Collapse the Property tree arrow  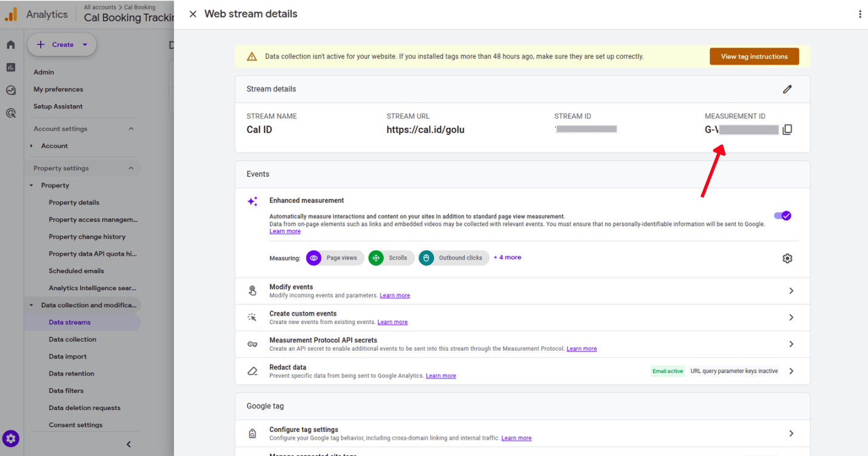pyautogui.click(x=32, y=185)
